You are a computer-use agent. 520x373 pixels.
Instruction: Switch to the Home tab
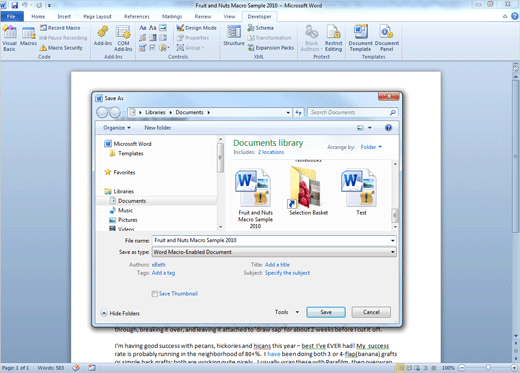click(x=38, y=16)
